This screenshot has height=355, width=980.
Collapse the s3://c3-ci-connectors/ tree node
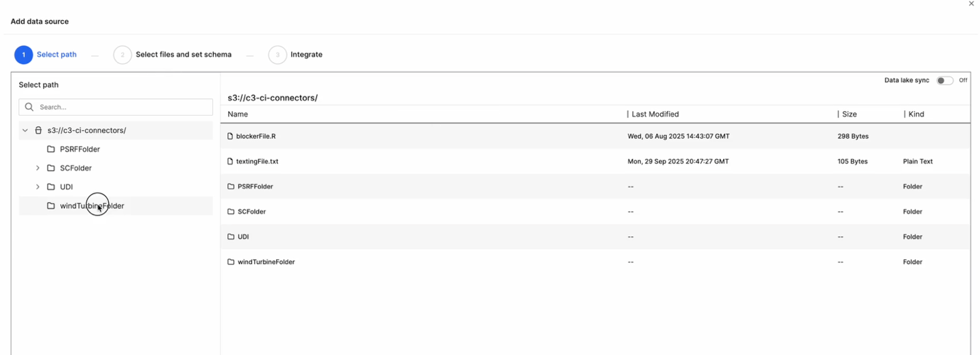click(25, 130)
